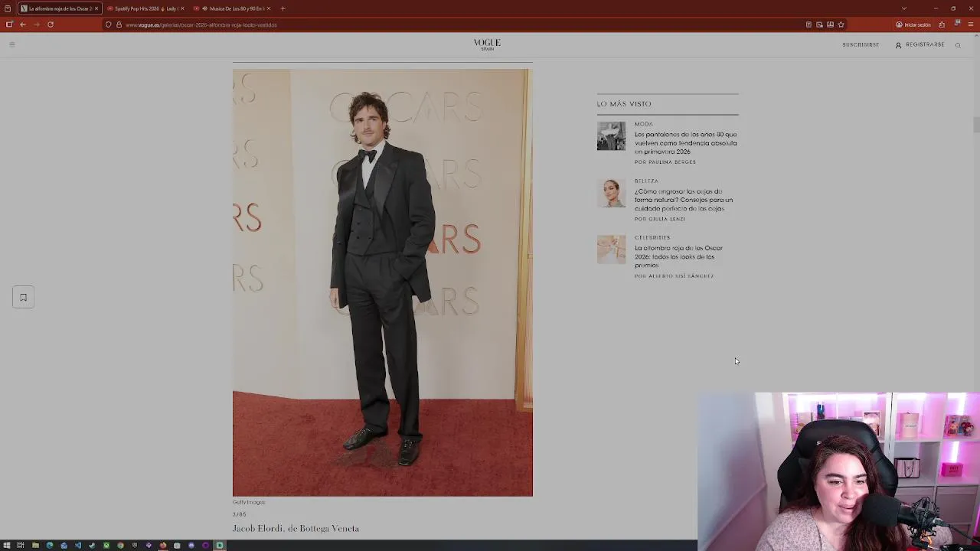The width and height of the screenshot is (980, 551).
Task: Open the Vogue site search icon
Action: click(x=958, y=45)
